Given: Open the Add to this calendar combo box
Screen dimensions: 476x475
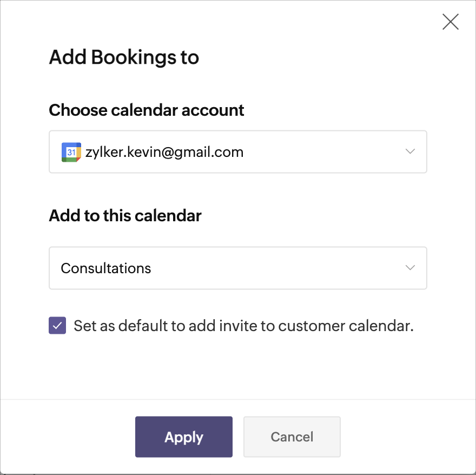Looking at the screenshot, I should pos(238,268).
